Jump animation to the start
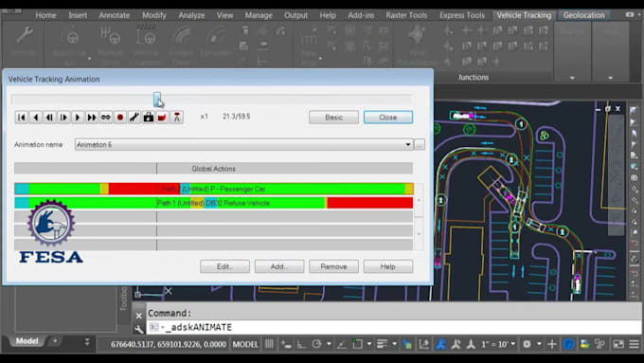This screenshot has height=363, width=644. point(22,118)
